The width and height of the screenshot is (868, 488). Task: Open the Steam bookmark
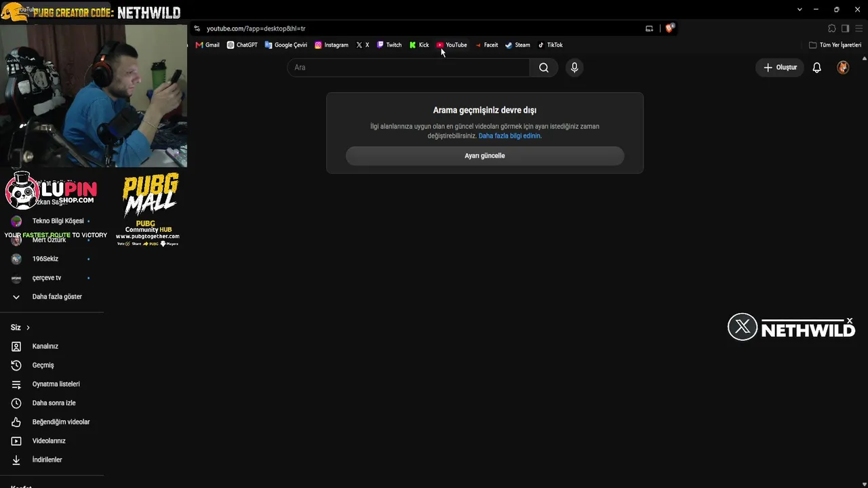(517, 45)
